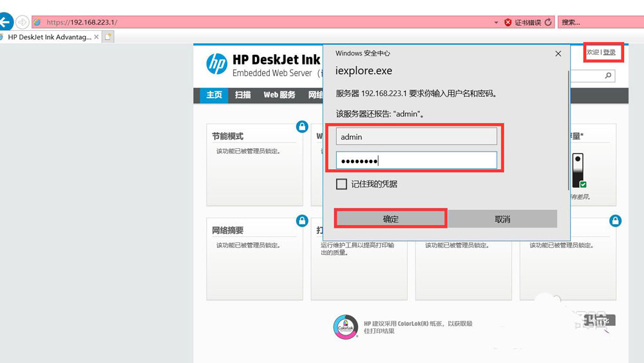Viewport: 644px width, 363px height.
Task: Click the HP logo on the web page
Action: (x=216, y=64)
